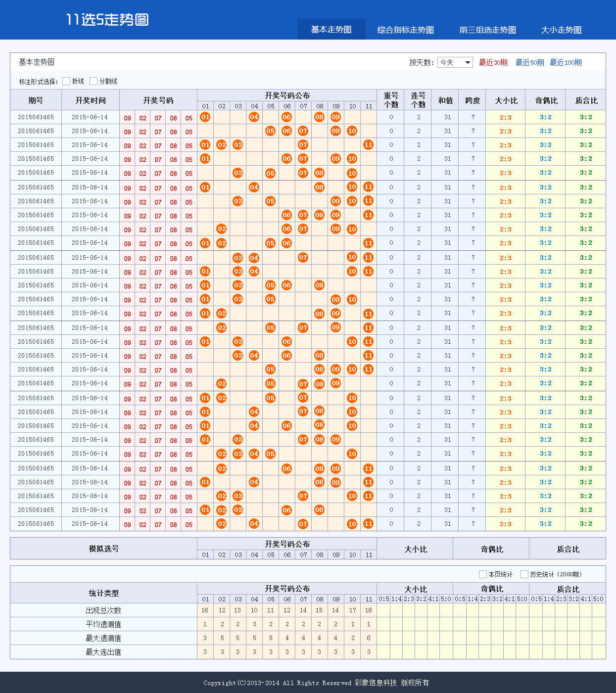Image resolution: width=616 pixels, height=693 pixels.
Task: Click 最大遗漏值 value 6 for number 11
Action: click(369, 638)
